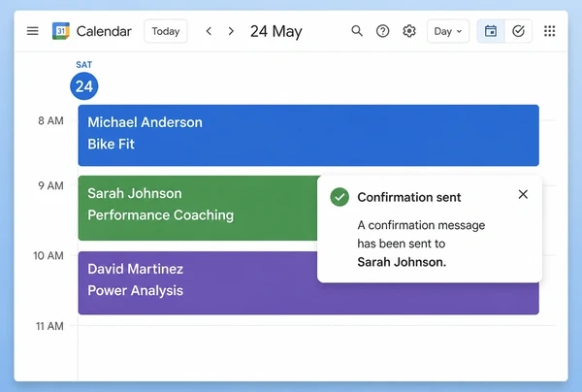Open the help question mark icon
582x392 pixels.
[383, 31]
